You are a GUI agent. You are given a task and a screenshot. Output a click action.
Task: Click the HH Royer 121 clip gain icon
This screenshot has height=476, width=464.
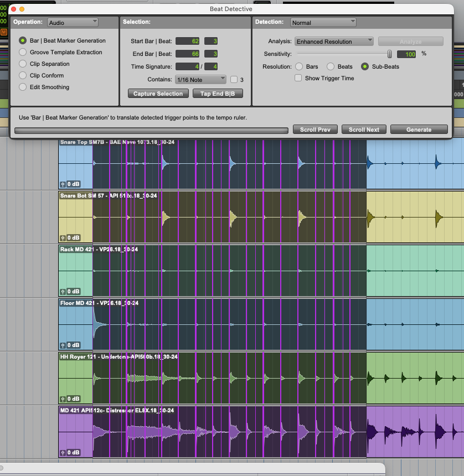(63, 399)
